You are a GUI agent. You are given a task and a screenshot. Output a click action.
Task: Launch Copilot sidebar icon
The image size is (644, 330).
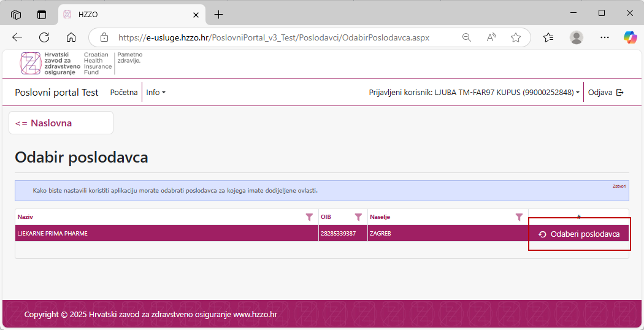click(630, 37)
